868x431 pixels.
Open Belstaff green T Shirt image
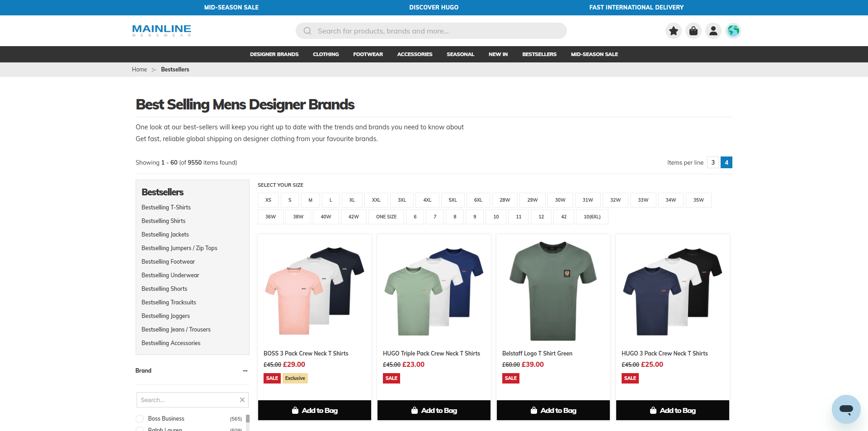pyautogui.click(x=553, y=291)
